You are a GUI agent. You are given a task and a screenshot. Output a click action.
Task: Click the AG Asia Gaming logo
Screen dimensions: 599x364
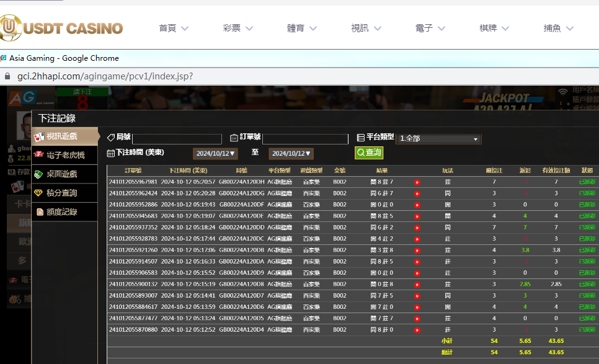[x=21, y=97]
